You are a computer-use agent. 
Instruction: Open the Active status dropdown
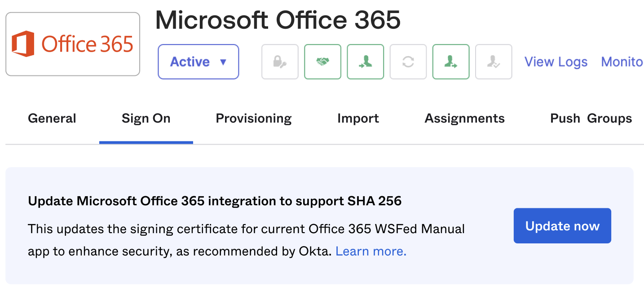pyautogui.click(x=198, y=62)
